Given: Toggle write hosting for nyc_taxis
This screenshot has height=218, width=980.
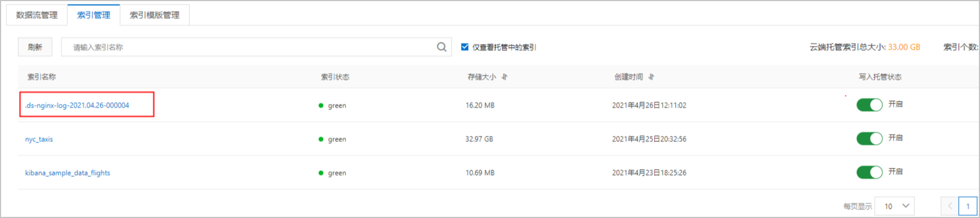Looking at the screenshot, I should point(869,139).
